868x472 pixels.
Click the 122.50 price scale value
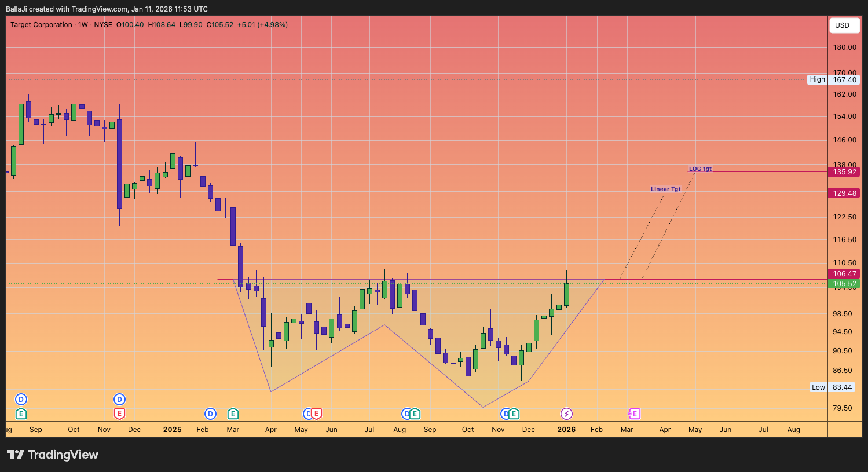coord(844,217)
